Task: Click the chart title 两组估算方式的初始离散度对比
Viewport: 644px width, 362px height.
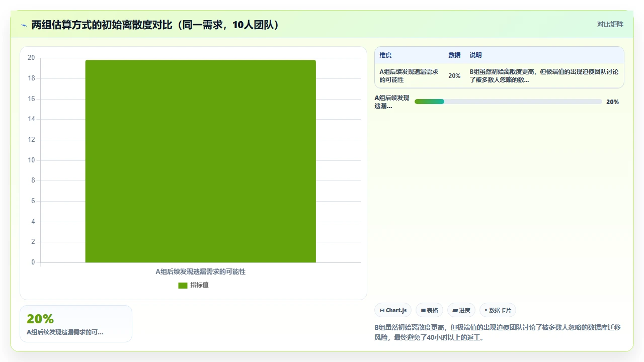Action: [155, 25]
